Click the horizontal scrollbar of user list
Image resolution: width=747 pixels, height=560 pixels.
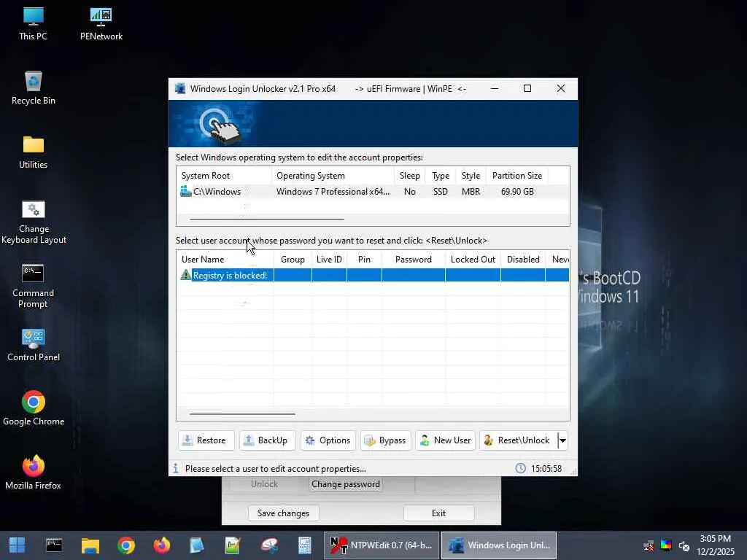click(x=242, y=414)
